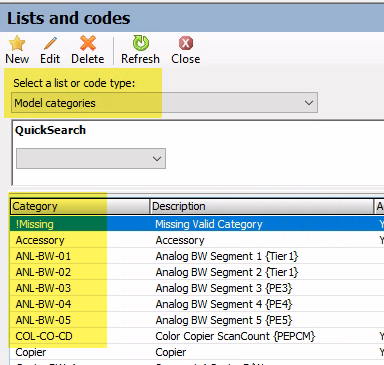
Task: Sort by the Description column header
Action: [262, 206]
